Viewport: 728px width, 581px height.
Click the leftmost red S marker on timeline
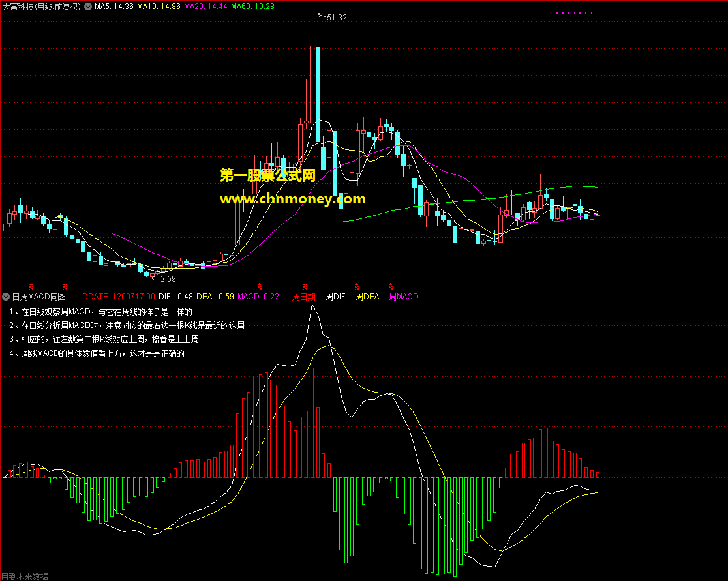tap(31, 287)
